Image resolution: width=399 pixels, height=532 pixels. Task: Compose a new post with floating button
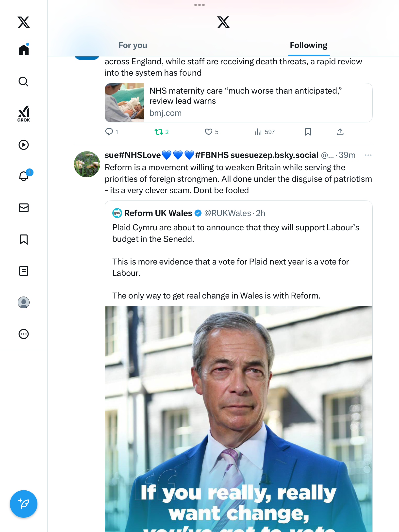[24, 504]
